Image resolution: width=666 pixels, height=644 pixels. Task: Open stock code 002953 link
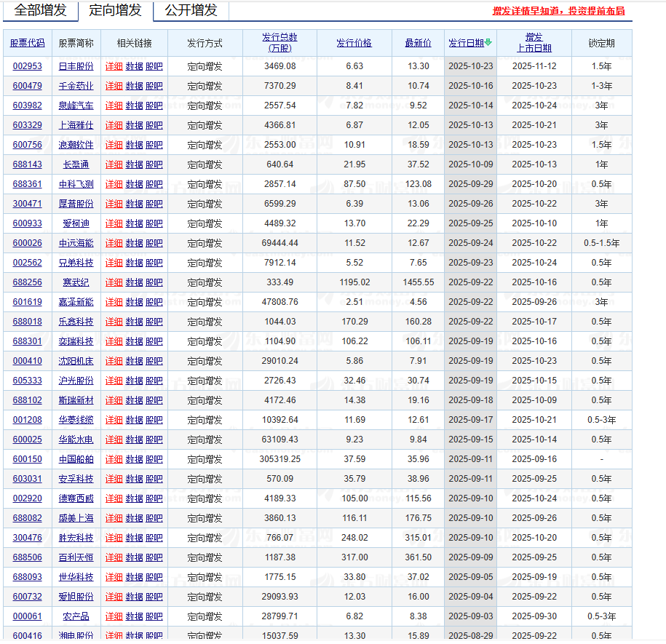[x=27, y=66]
